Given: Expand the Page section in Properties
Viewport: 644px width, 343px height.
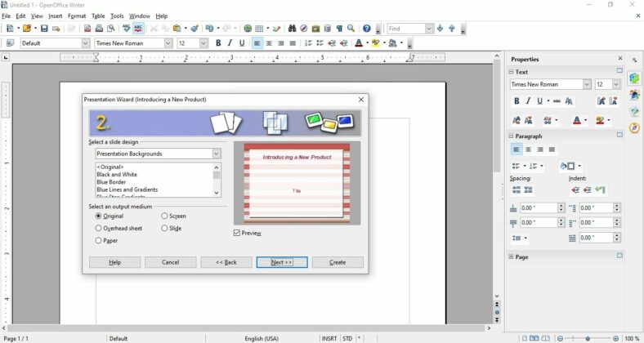Looking at the screenshot, I should [x=512, y=256].
